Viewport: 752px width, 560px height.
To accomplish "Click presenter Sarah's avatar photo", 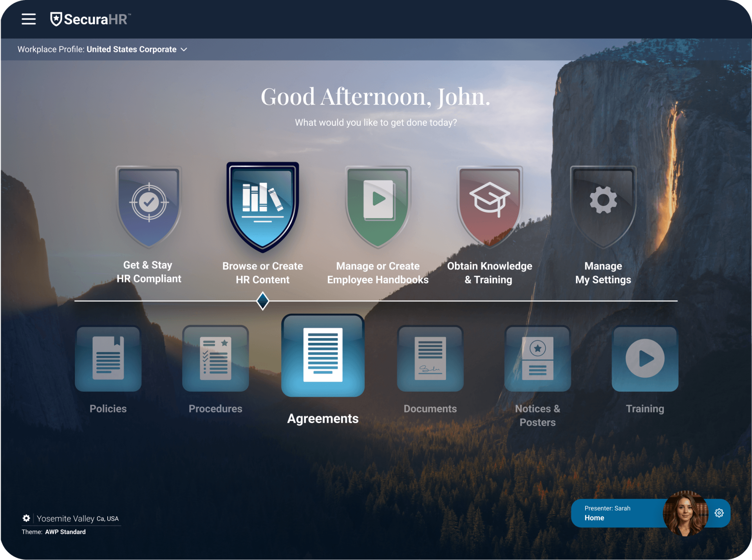I will tap(685, 513).
